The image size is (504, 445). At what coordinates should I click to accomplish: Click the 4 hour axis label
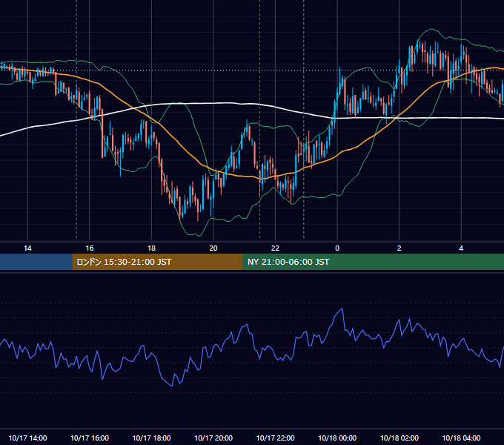point(461,248)
